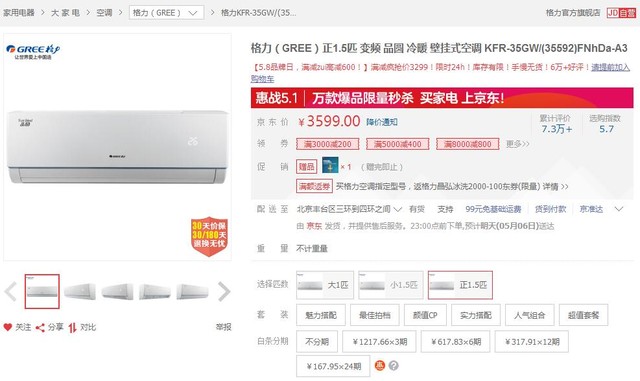Select the 魅力搭配 bundle
Screen dimensions: 640x381
coord(321,315)
